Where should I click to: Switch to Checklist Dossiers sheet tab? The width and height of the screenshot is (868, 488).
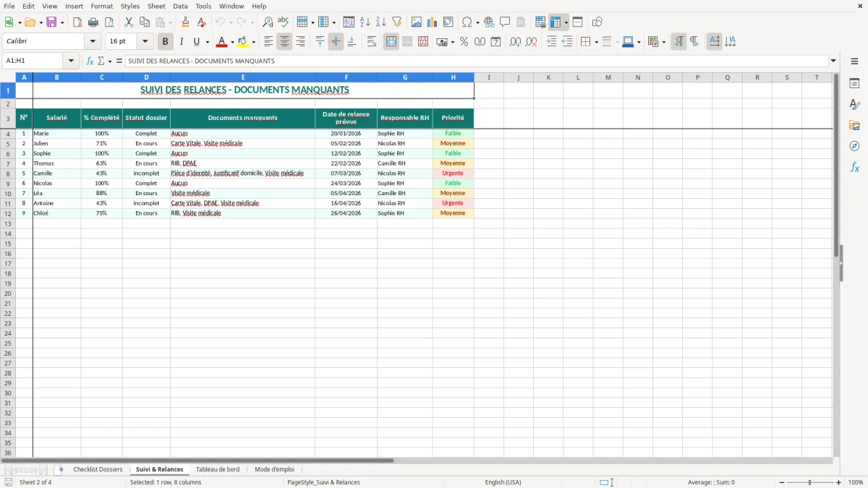click(98, 469)
